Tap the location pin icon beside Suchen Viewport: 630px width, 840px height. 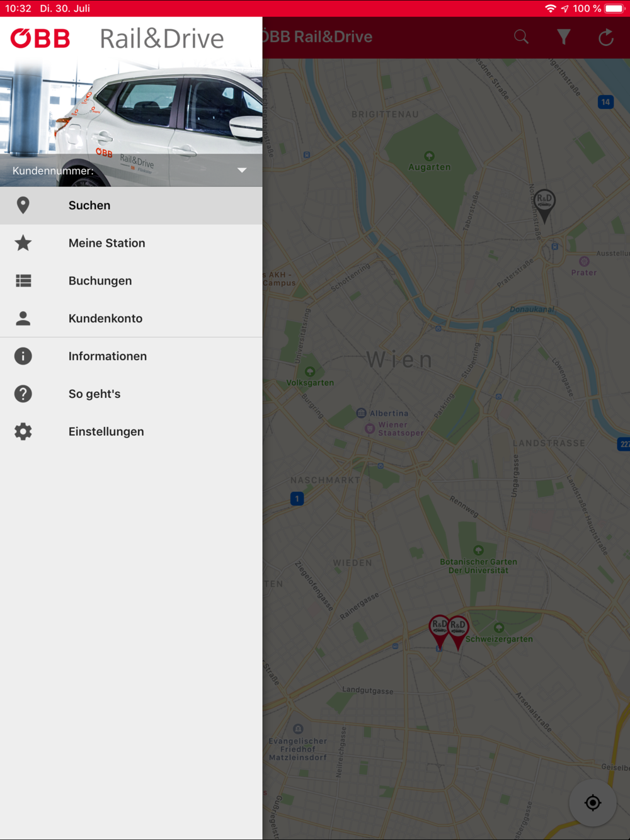[23, 205]
